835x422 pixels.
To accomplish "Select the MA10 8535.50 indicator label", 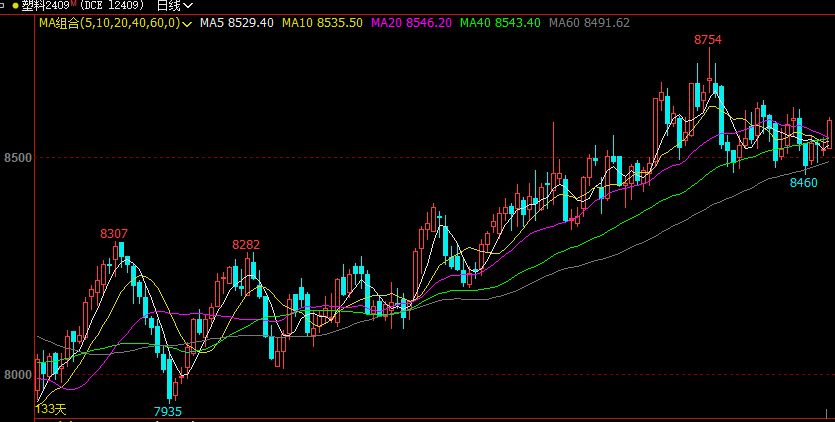I will coord(323,22).
